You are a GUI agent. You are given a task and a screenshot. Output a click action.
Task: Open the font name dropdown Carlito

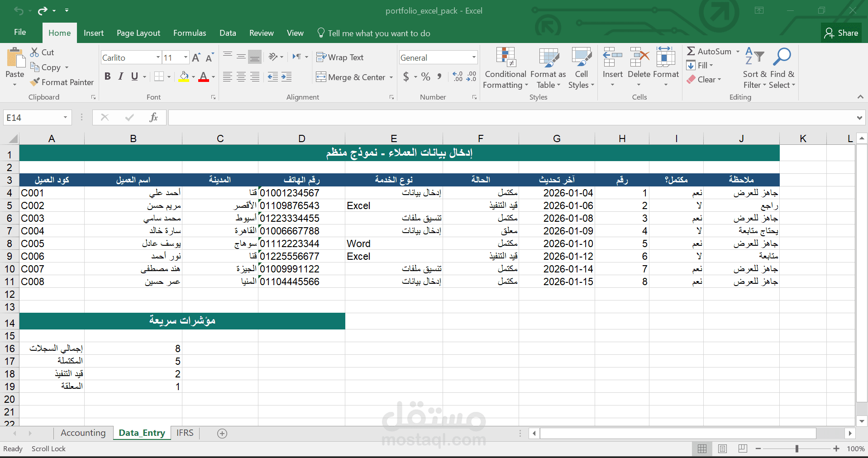point(158,57)
